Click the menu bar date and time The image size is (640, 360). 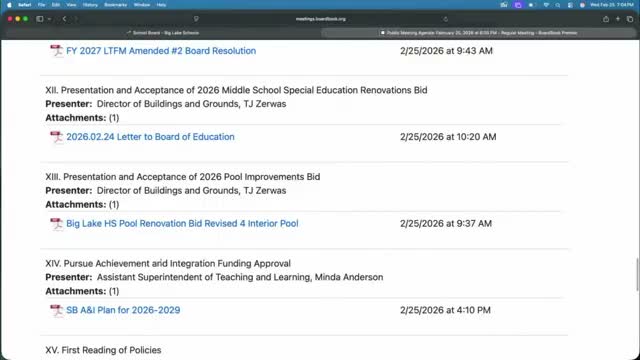[611, 5]
